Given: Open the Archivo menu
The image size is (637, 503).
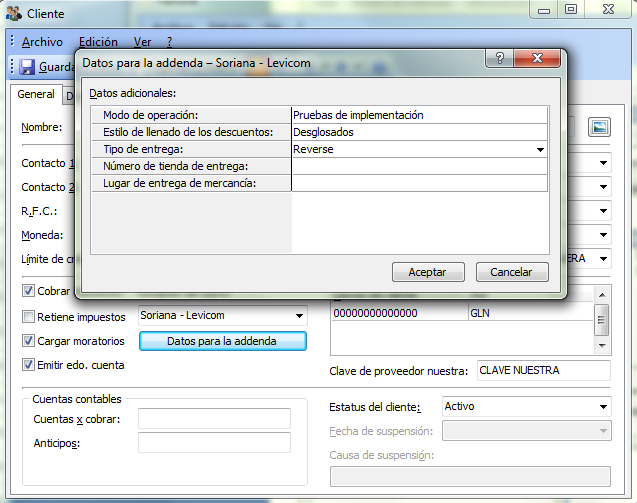Looking at the screenshot, I should point(42,42).
